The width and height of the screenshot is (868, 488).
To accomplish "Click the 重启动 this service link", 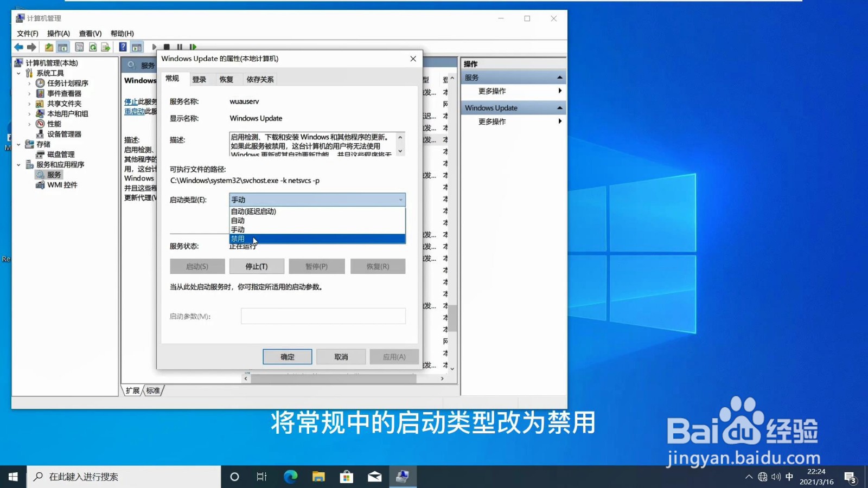I will point(135,111).
